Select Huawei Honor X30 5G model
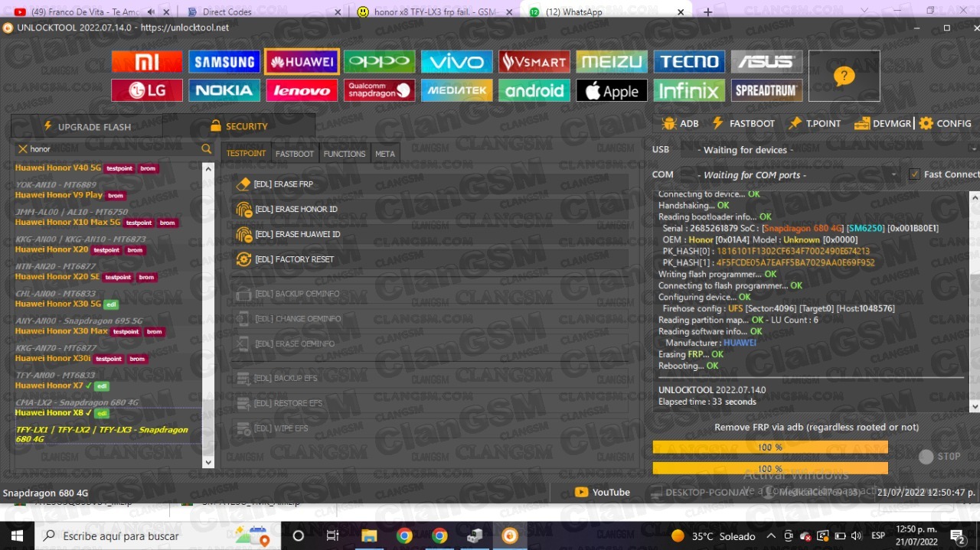980x550 pixels. [x=58, y=304]
